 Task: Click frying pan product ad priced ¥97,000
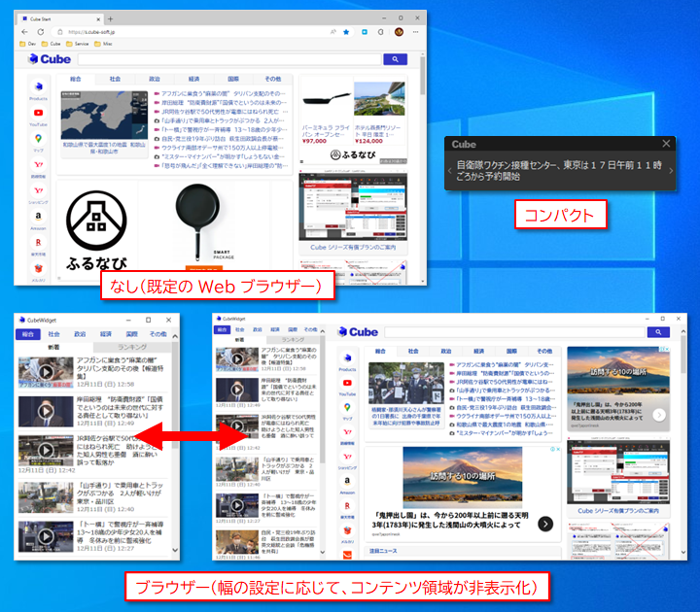pos(326,112)
